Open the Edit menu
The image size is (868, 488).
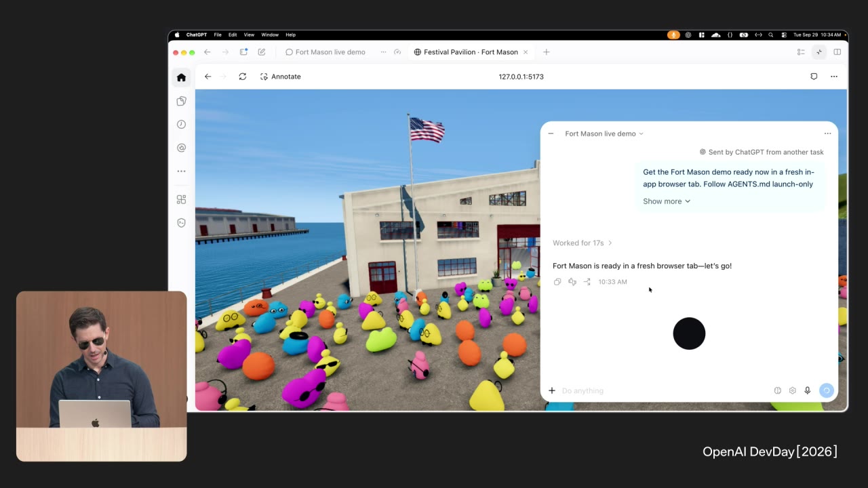pyautogui.click(x=233, y=35)
